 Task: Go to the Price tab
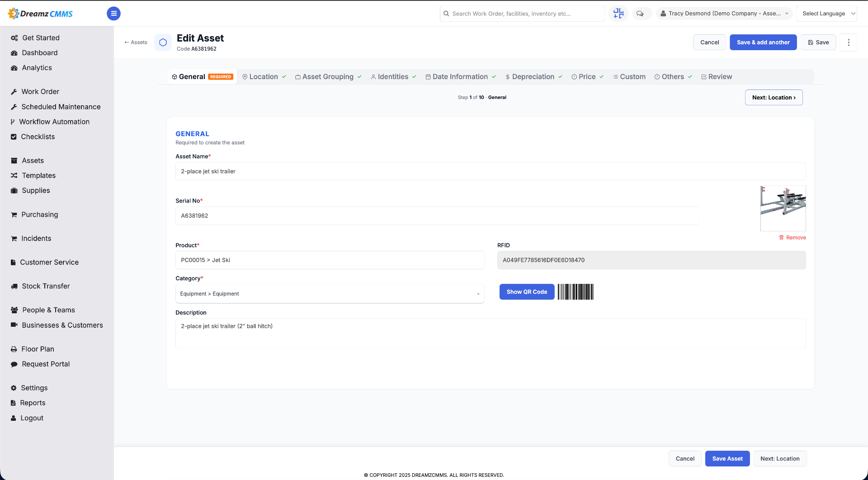tap(587, 77)
